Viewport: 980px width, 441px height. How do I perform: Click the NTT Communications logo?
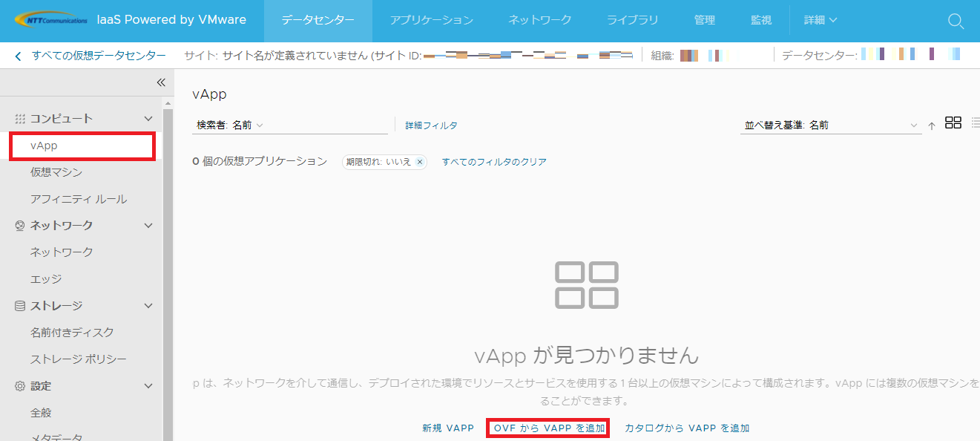click(x=51, y=20)
